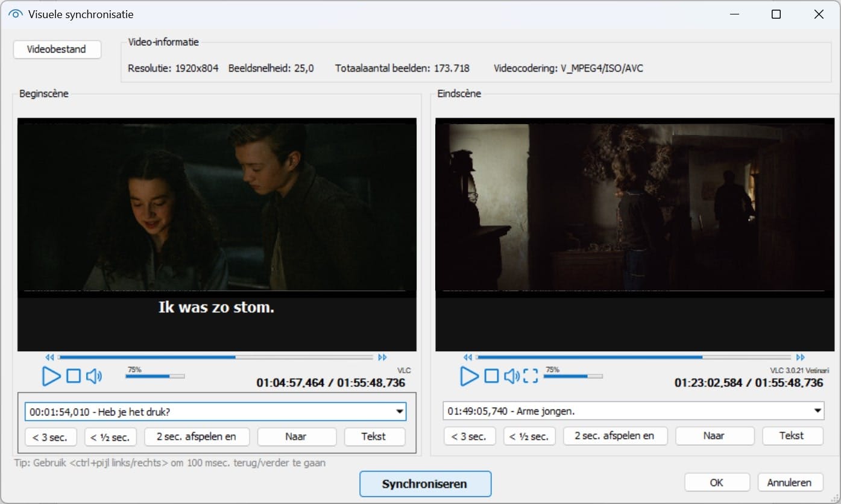The image size is (841, 504).
Task: Mute the end scene audio
Action: pyautogui.click(x=511, y=376)
